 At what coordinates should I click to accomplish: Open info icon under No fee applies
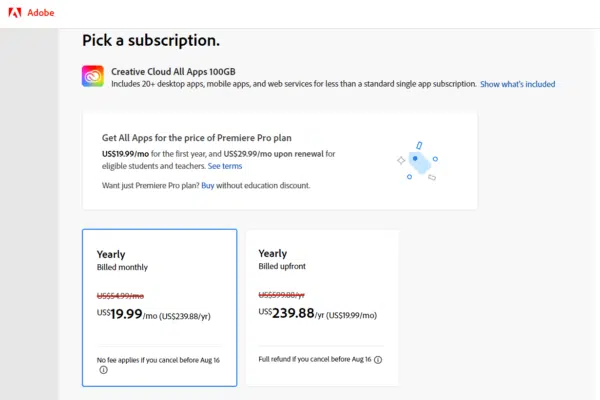coord(102,369)
